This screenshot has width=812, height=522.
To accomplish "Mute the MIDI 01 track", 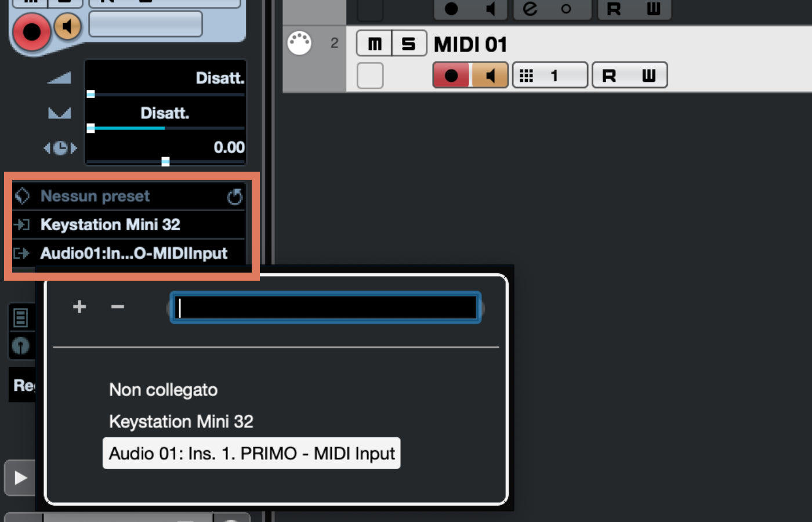I will click(x=375, y=43).
